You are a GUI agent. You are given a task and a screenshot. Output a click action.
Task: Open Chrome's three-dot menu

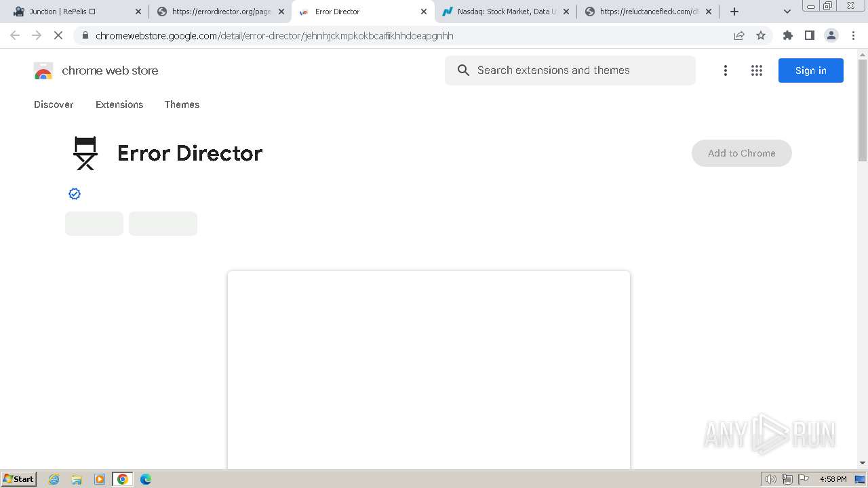coord(853,35)
